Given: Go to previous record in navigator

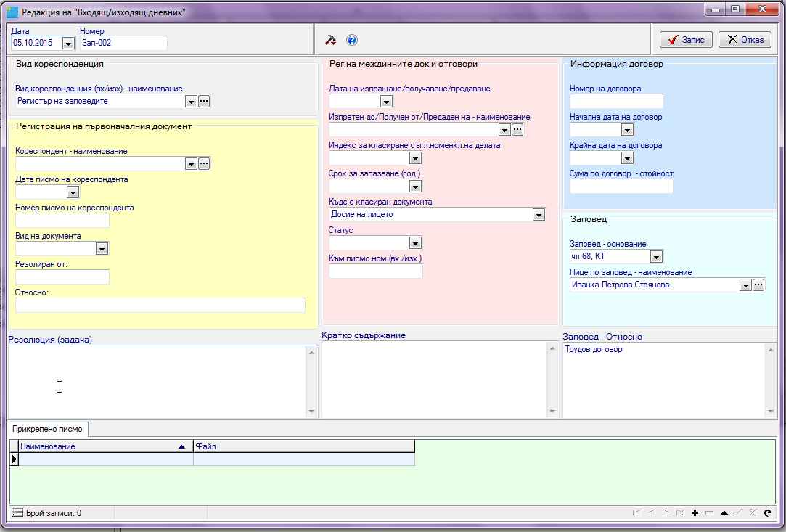Looking at the screenshot, I should [651, 512].
